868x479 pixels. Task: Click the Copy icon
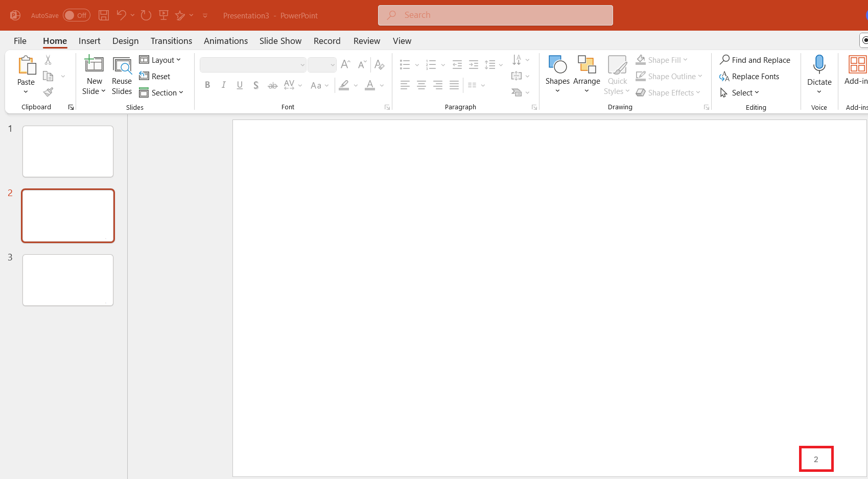click(x=48, y=76)
